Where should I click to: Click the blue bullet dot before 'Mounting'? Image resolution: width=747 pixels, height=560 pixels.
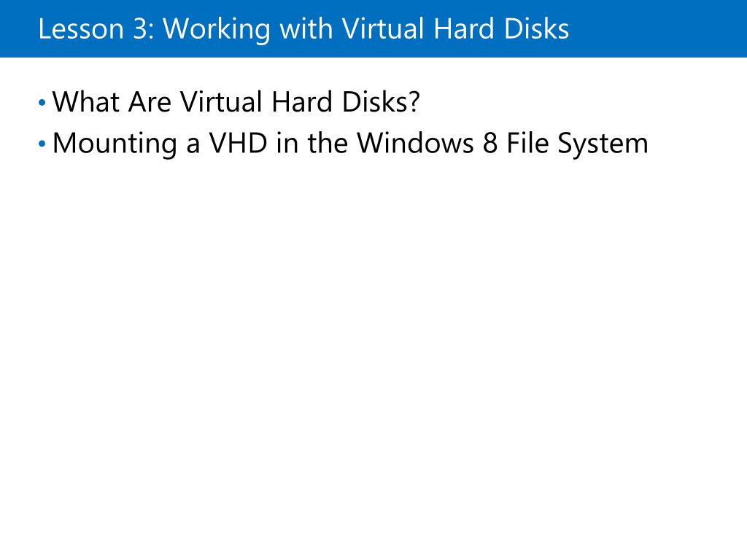coord(42,144)
